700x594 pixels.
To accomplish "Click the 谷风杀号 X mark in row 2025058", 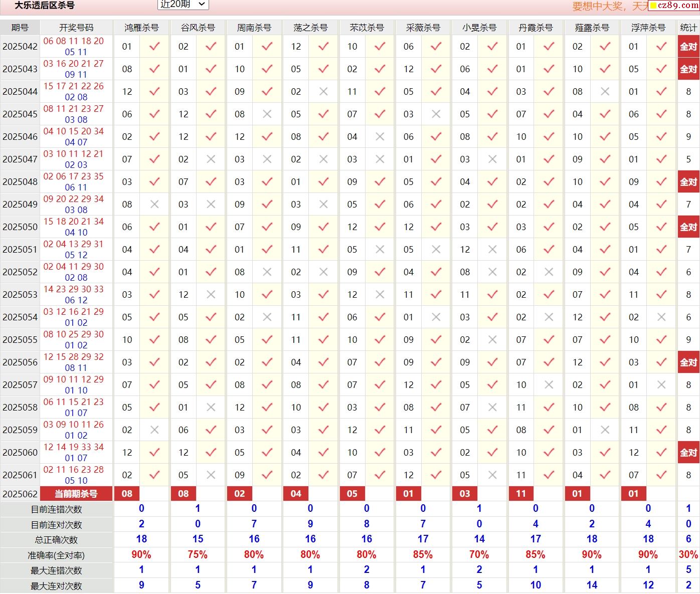I will point(211,408).
